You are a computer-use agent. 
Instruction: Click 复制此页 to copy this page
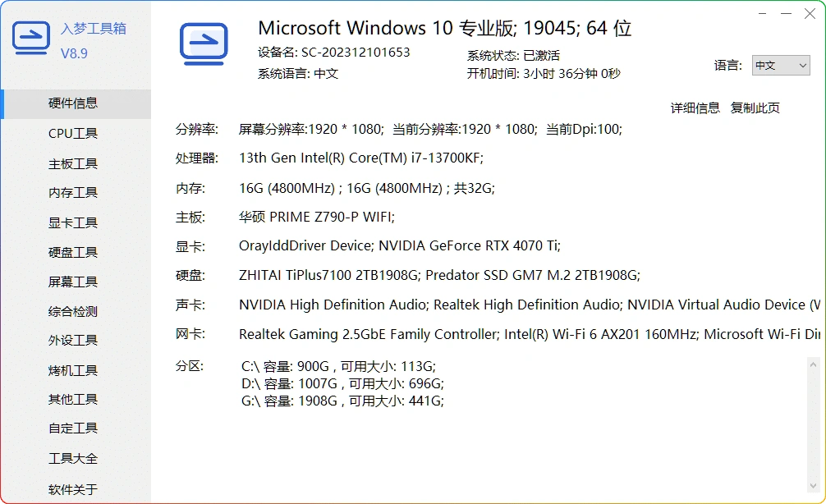point(754,108)
